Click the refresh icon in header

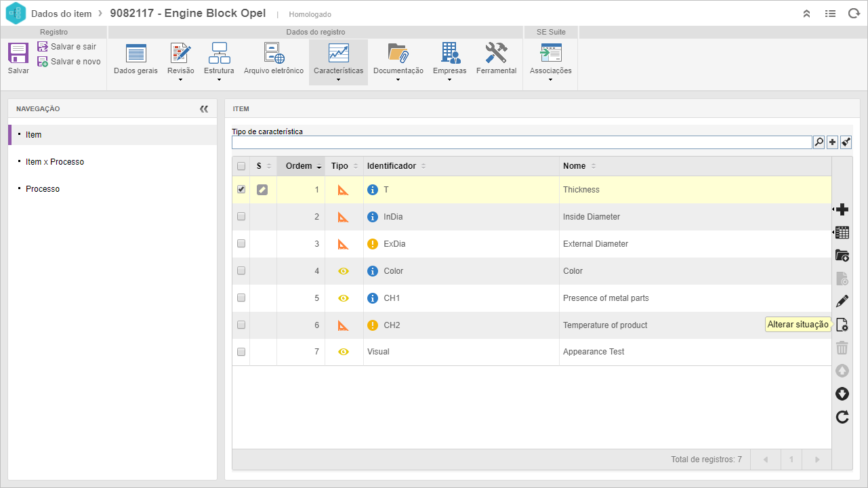tap(854, 14)
